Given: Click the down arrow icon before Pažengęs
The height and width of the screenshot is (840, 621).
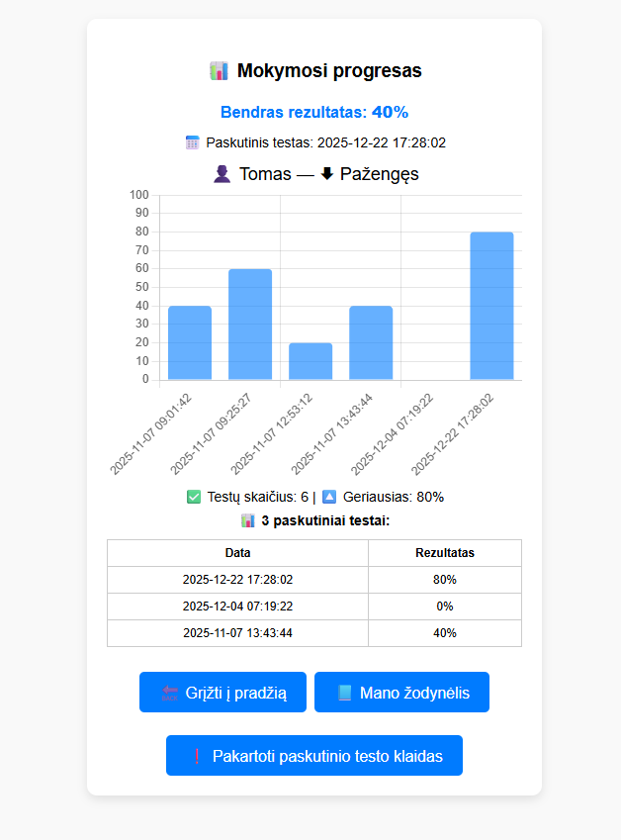Looking at the screenshot, I should click(x=327, y=174).
